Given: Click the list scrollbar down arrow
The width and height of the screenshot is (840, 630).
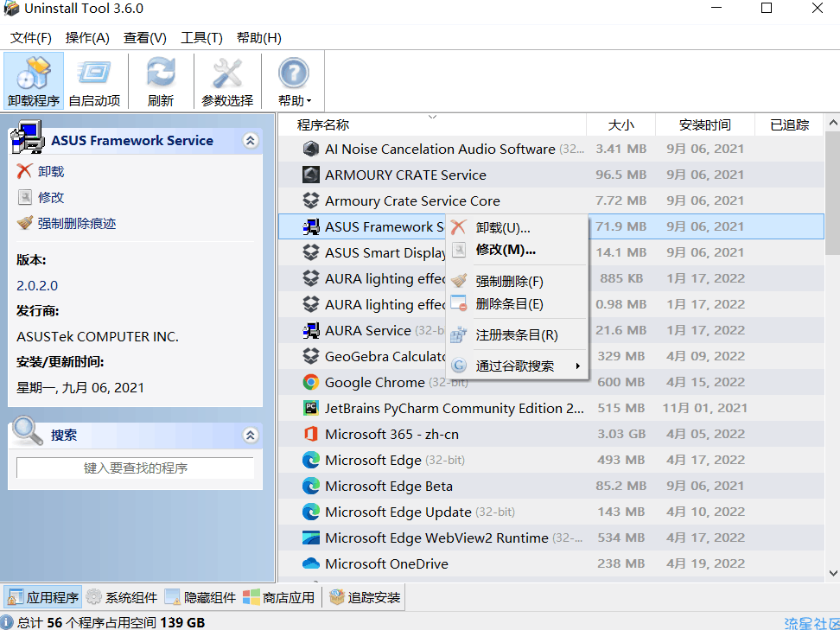Looking at the screenshot, I should [x=832, y=573].
